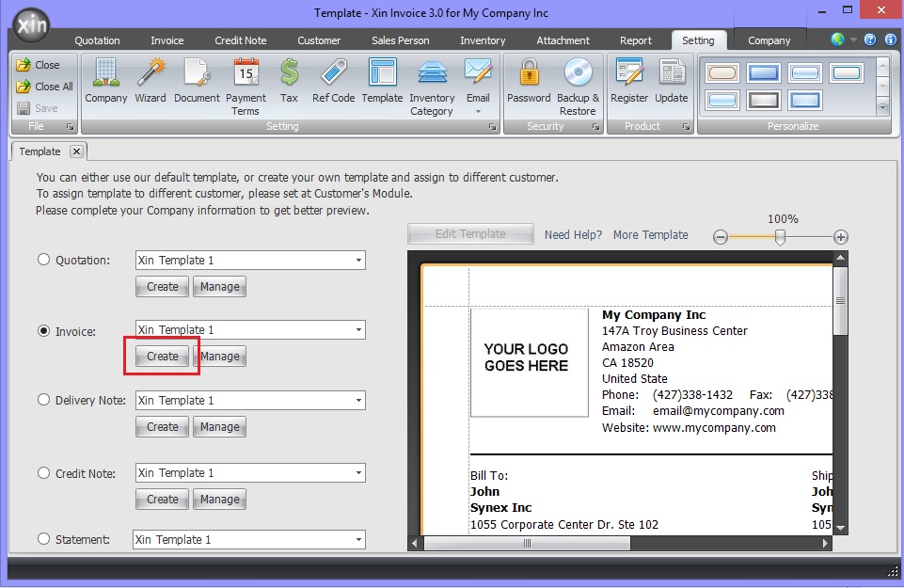Image resolution: width=904 pixels, height=588 pixels.
Task: Launch the Wizard tool
Action: pos(151,80)
